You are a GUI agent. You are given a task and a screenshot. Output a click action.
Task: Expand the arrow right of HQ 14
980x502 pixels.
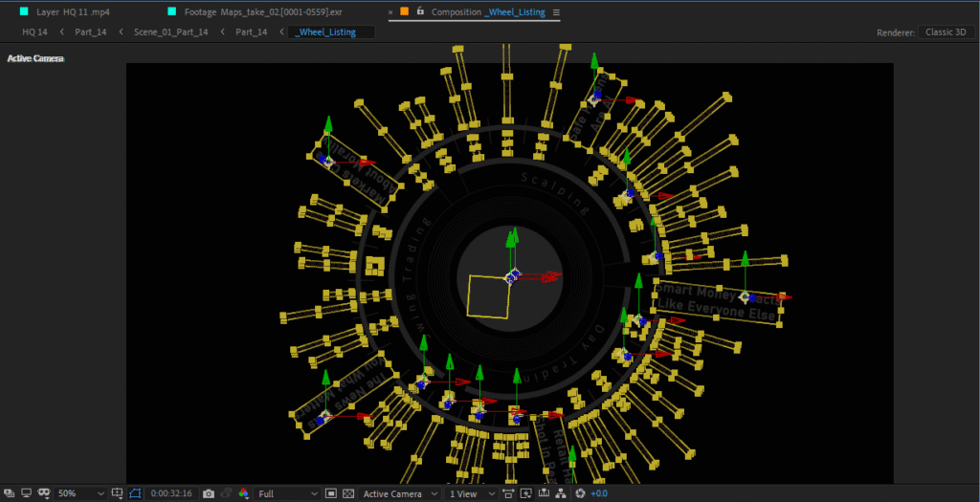click(61, 32)
